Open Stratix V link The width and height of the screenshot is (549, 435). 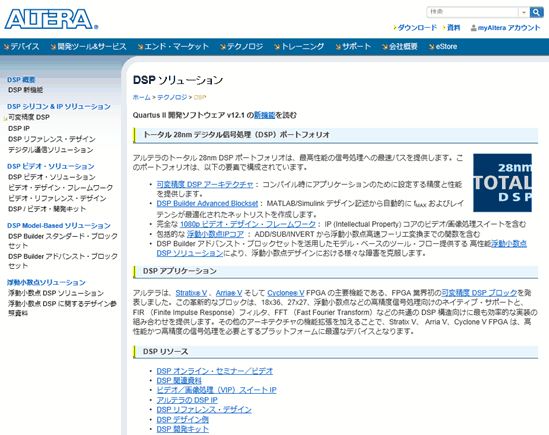(191, 293)
